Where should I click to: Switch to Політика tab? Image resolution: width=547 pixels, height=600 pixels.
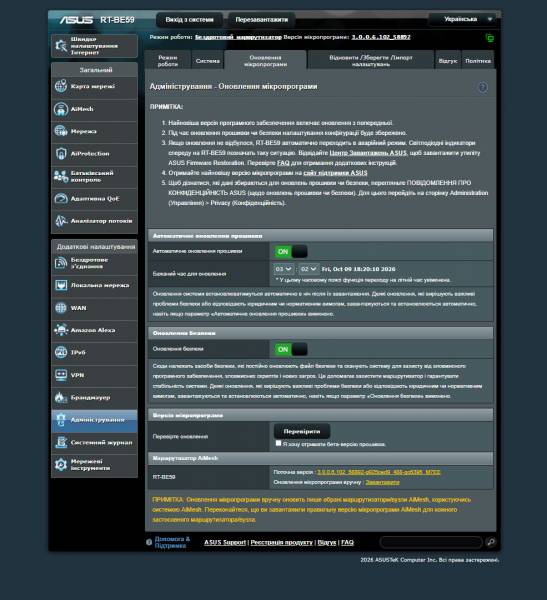(478, 61)
